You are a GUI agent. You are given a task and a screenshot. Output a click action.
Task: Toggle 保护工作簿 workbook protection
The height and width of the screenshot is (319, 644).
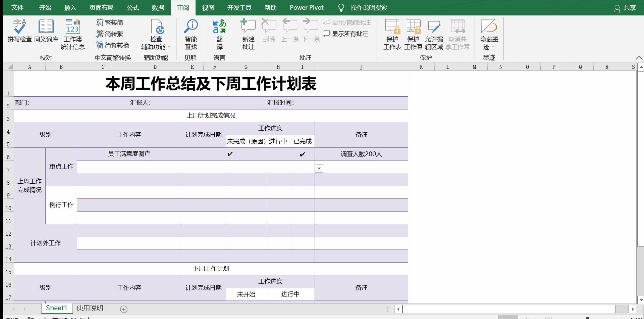coord(413,34)
